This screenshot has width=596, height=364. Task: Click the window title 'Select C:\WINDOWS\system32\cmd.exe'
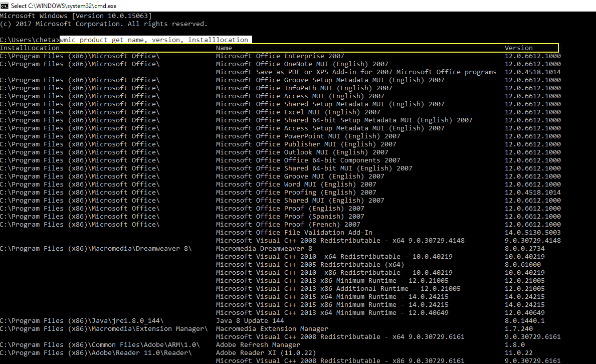tap(64, 6)
